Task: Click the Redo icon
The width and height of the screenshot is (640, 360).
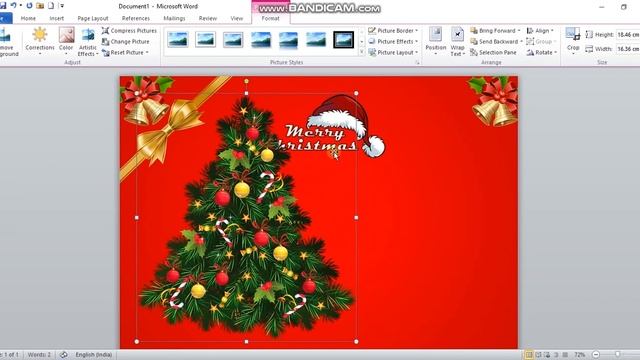Action: pyautogui.click(x=29, y=6)
